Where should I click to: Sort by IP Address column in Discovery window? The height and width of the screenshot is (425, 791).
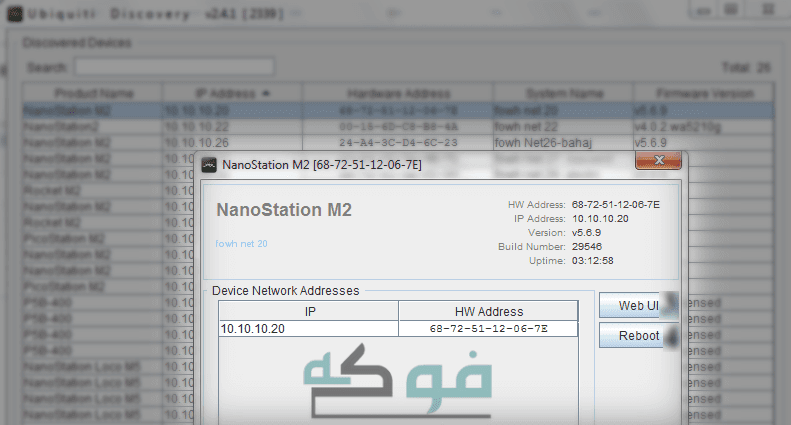[232, 93]
